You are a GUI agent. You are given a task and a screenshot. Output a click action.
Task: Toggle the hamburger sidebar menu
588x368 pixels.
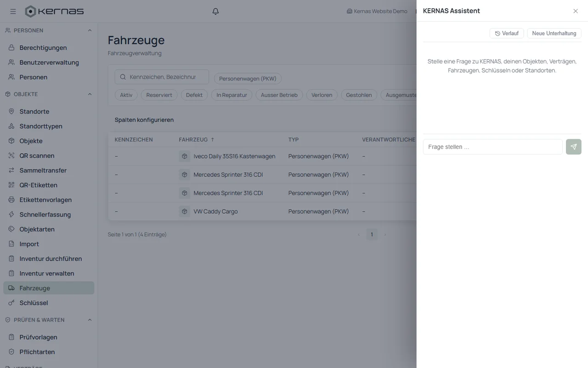coord(13,11)
